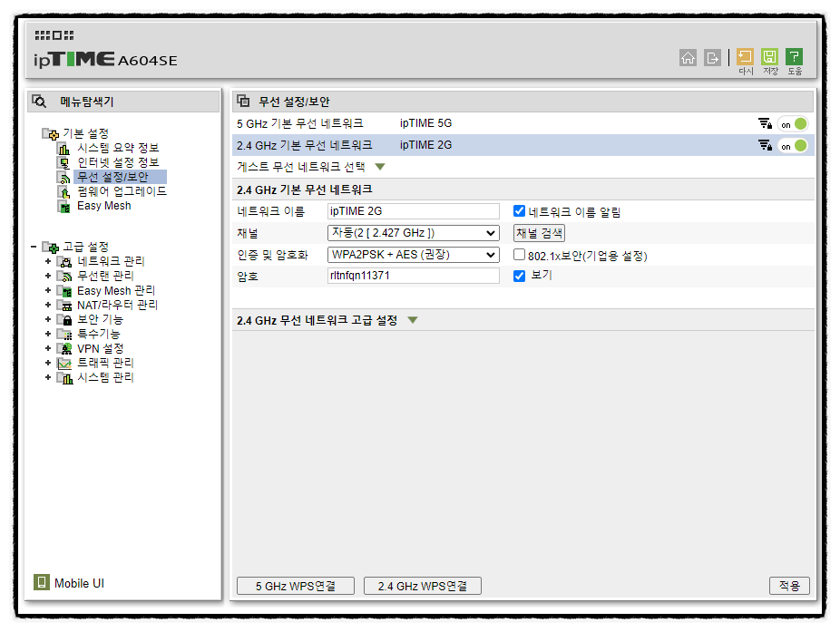Expand the 시스템 관리 plus sign

48,377
